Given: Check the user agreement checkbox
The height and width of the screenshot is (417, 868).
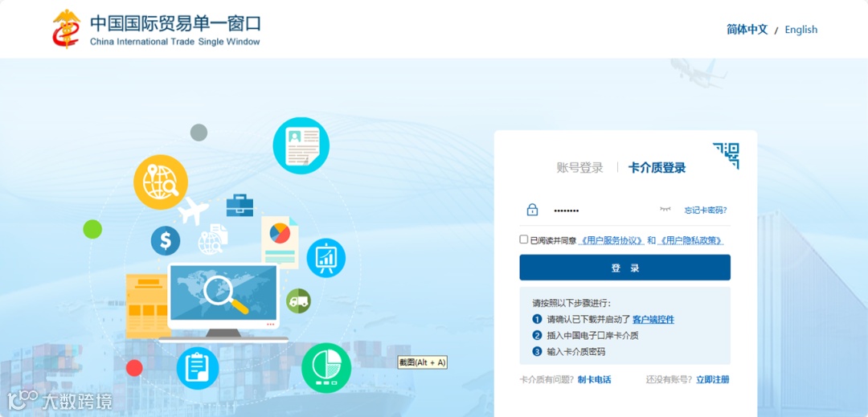Looking at the screenshot, I should (524, 239).
